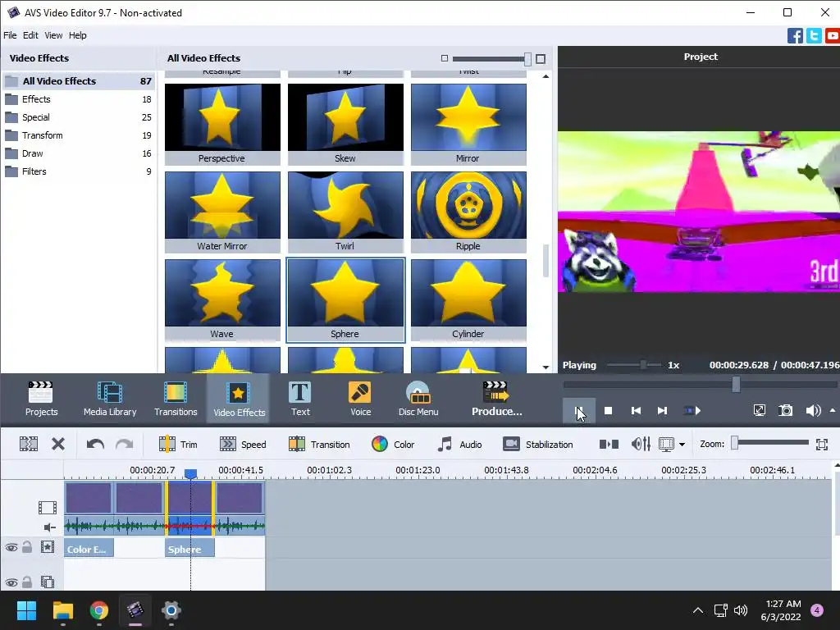840x630 pixels.
Task: Delete selected item with X icon
Action: pyautogui.click(x=58, y=444)
